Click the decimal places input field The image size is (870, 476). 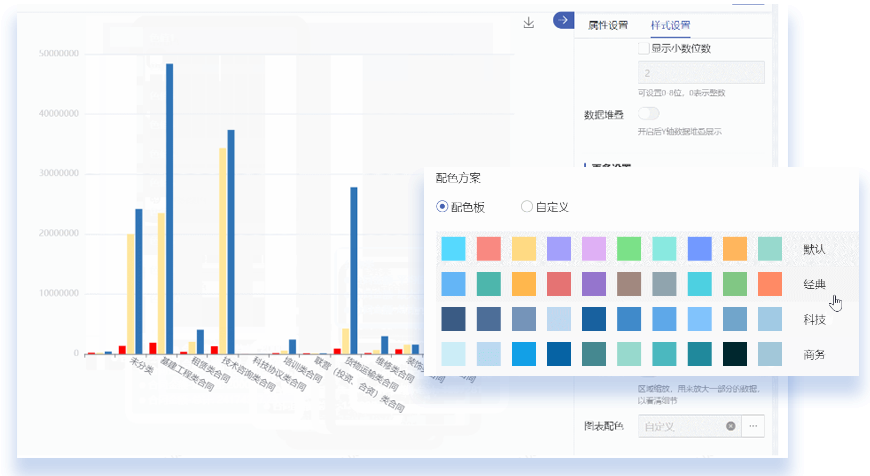tap(701, 73)
